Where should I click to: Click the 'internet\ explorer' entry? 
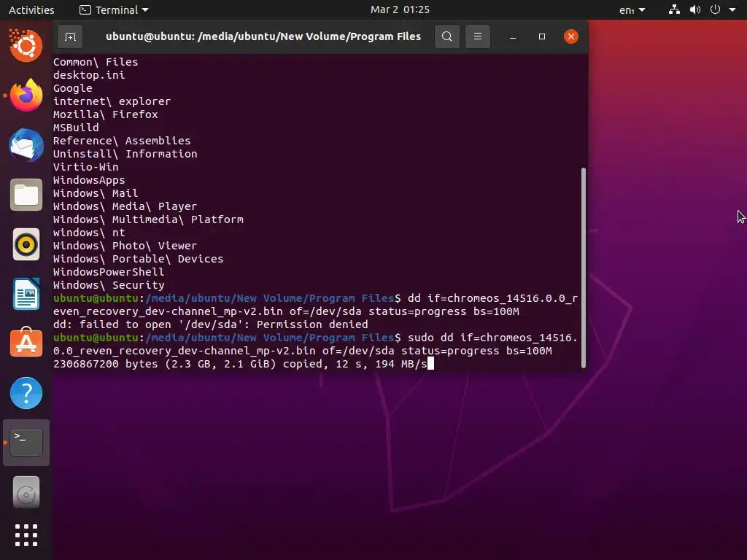[x=112, y=101]
